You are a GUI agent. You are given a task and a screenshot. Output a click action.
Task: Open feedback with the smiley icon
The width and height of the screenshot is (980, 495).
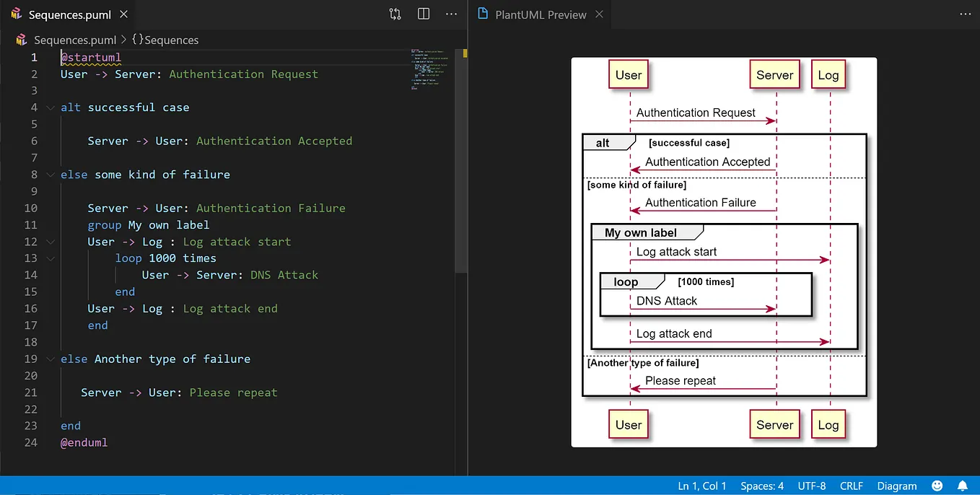point(937,486)
